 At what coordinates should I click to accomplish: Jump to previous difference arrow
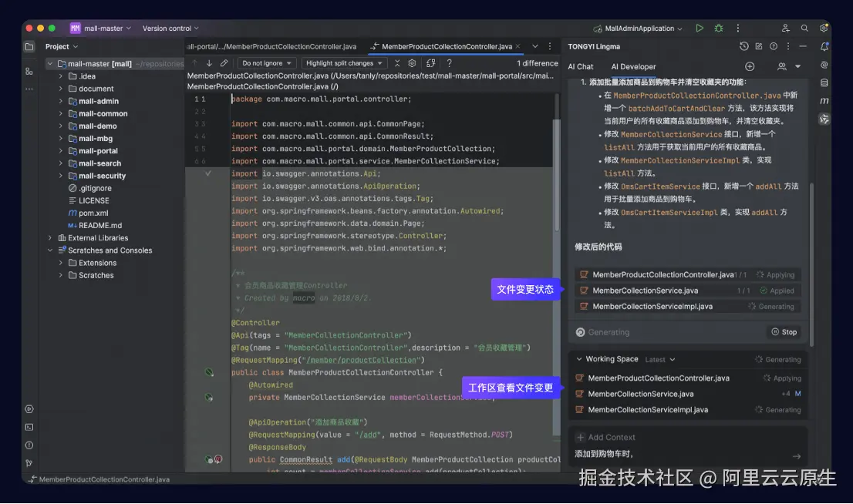point(194,64)
